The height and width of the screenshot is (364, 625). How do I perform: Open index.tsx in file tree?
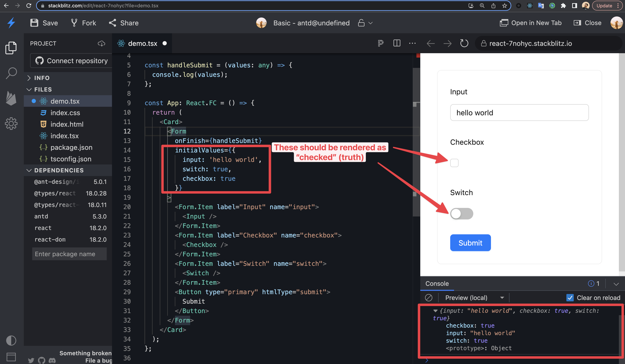(68, 136)
